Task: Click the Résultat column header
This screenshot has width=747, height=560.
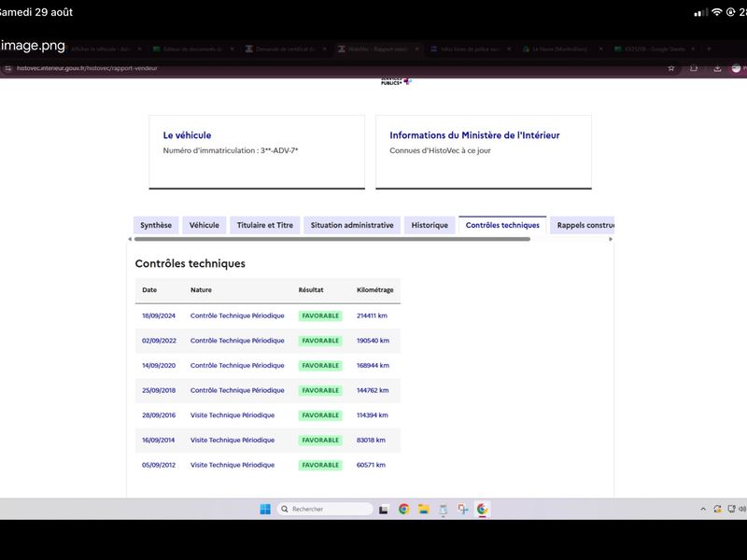Action: [x=311, y=290]
